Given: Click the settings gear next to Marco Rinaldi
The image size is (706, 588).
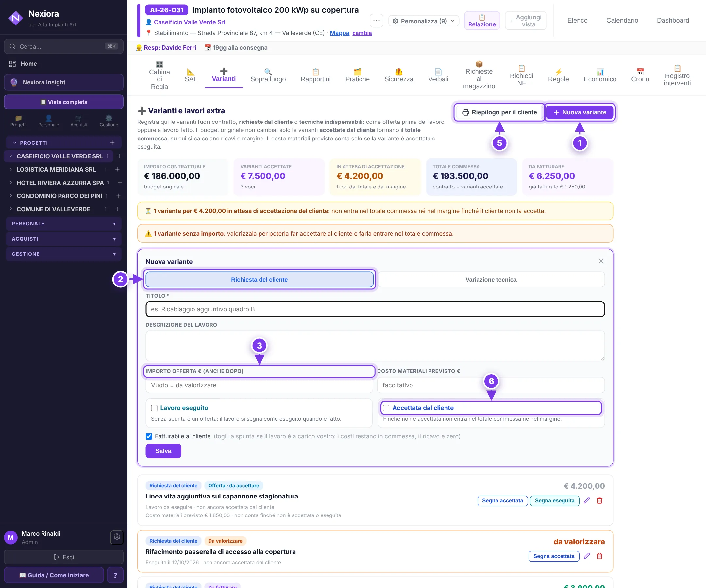Looking at the screenshot, I should click(x=117, y=537).
